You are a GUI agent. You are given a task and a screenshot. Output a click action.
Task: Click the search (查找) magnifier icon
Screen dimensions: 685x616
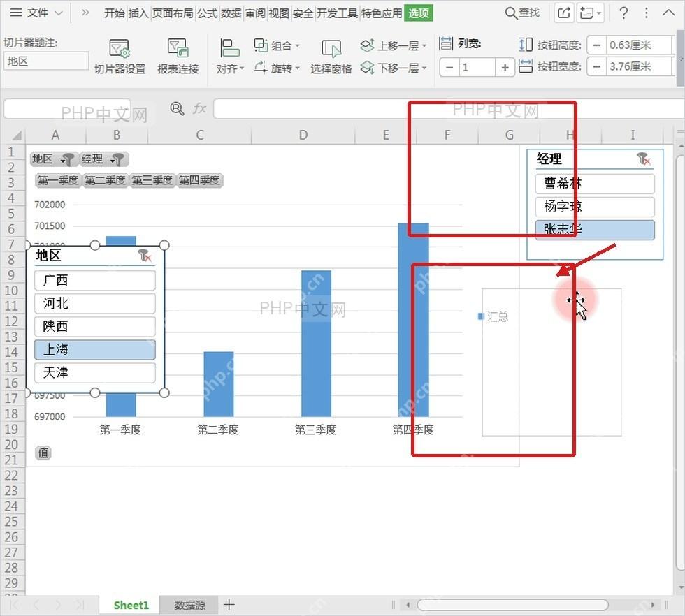click(x=510, y=13)
